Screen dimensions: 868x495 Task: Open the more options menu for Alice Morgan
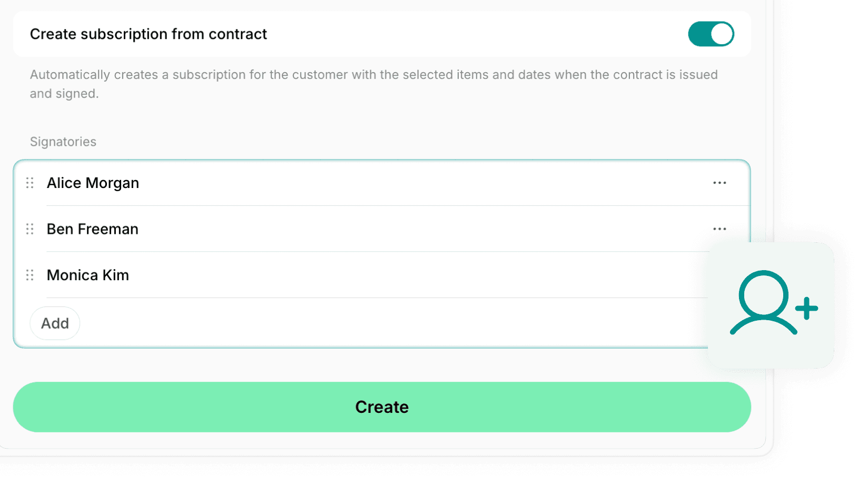coord(719,183)
